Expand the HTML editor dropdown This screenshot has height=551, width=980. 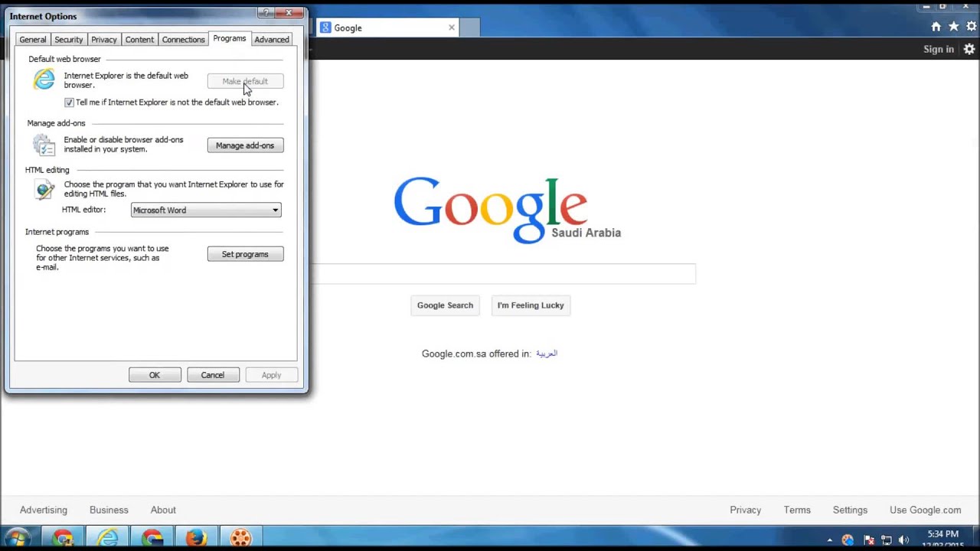click(275, 210)
